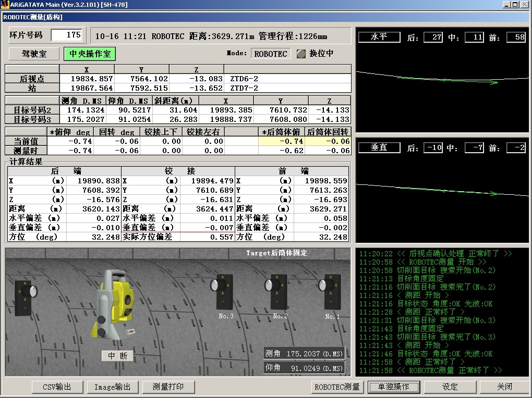
Task: Click the 水平 label box above the graph
Action: tap(379, 38)
